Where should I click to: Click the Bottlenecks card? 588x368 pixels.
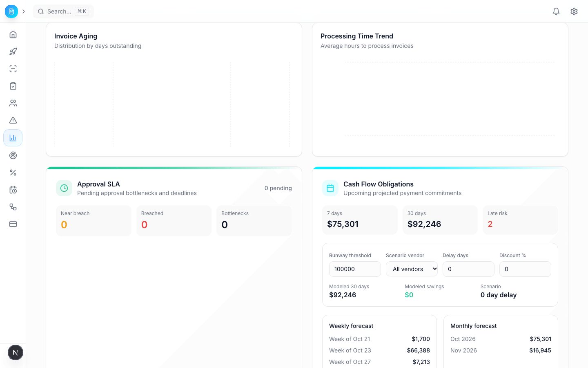254,221
